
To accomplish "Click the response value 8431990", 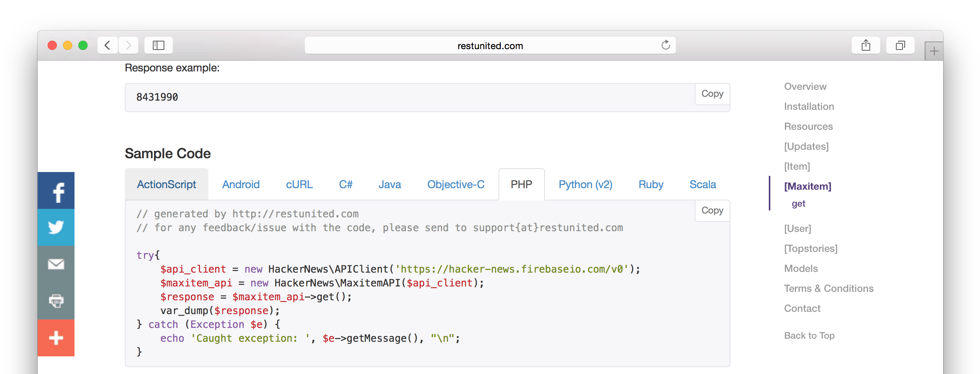I will [157, 97].
